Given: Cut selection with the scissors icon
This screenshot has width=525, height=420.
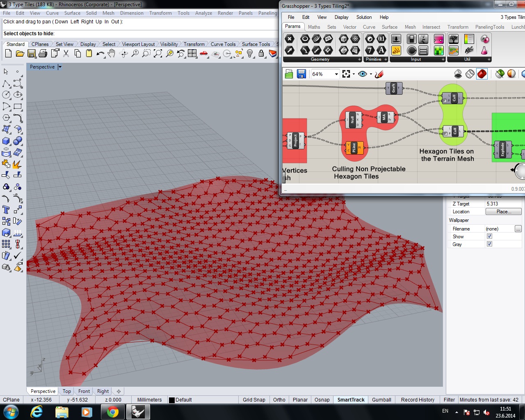Looking at the screenshot, I should [66, 53].
